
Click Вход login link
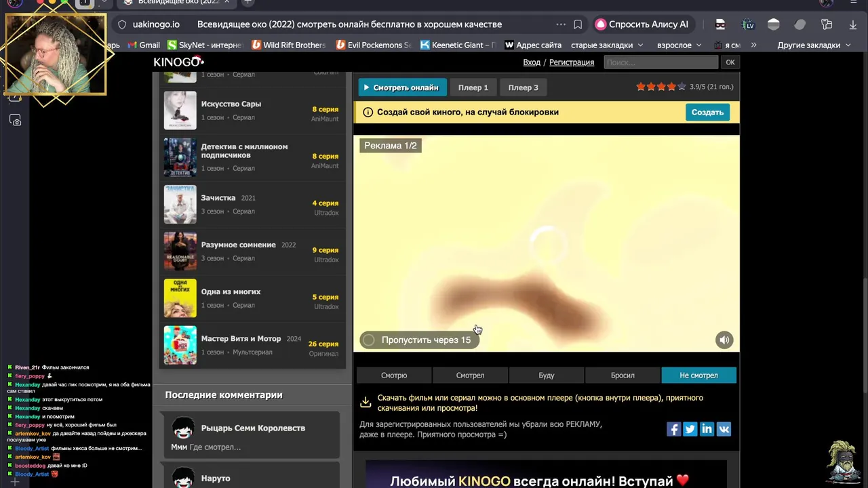click(x=532, y=62)
